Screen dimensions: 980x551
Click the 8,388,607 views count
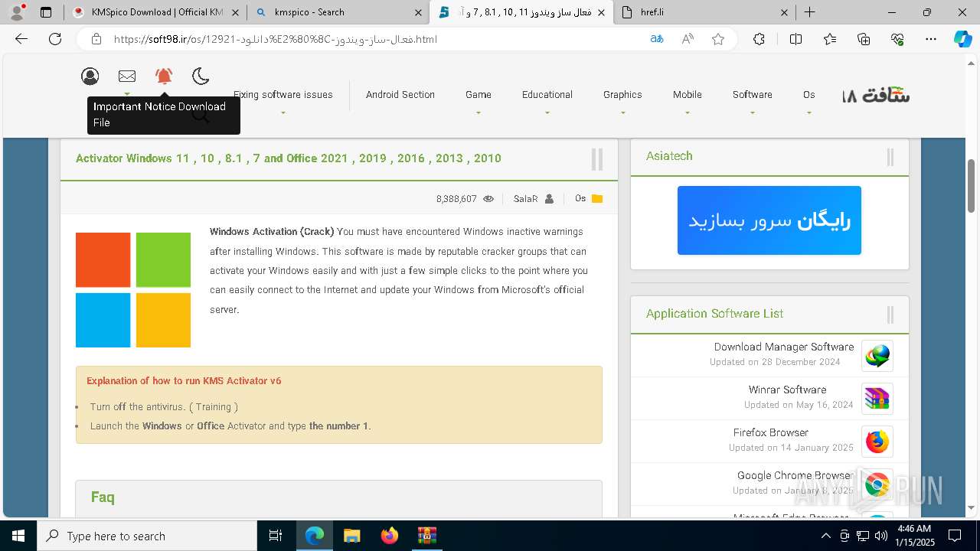pos(457,199)
